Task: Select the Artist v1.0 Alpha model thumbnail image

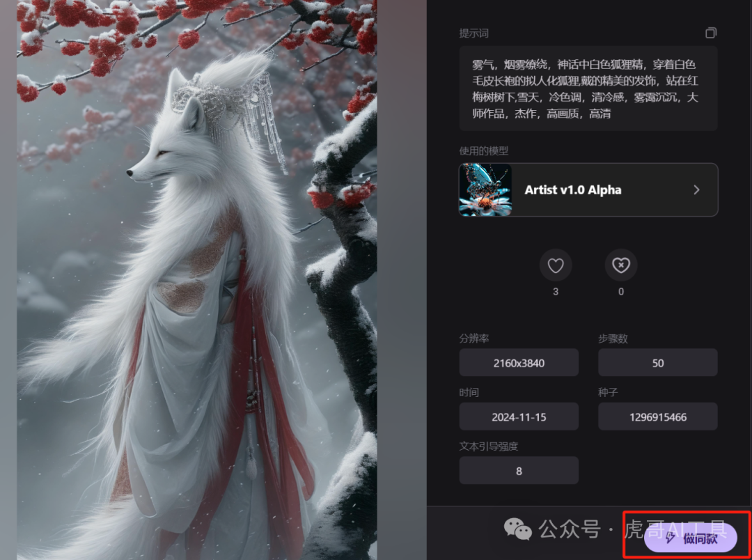Action: (485, 189)
